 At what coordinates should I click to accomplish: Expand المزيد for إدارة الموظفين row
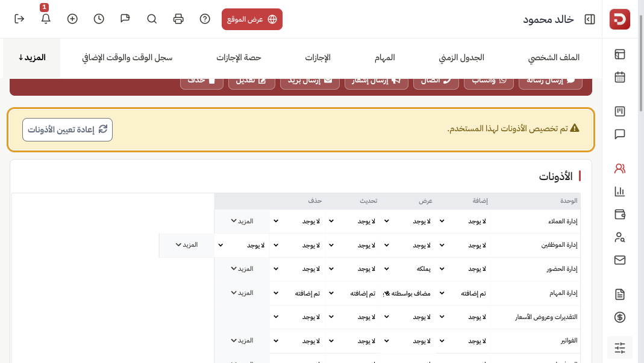(x=187, y=245)
